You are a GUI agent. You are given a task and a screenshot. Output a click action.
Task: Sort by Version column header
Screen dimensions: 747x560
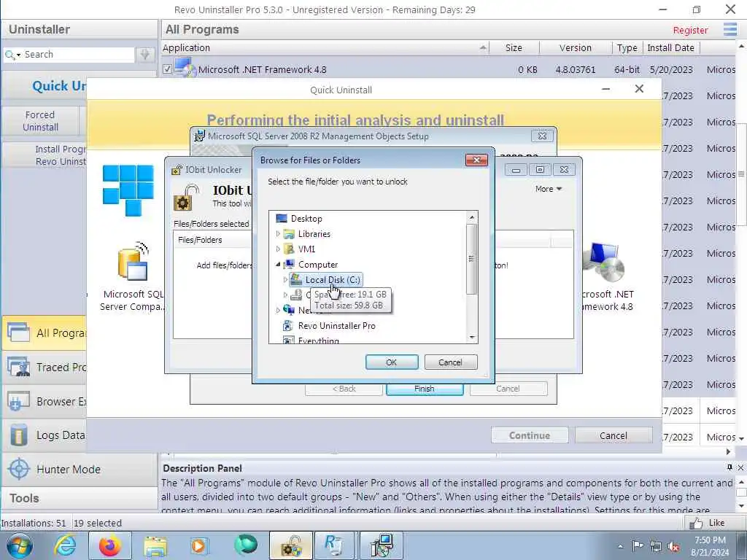[x=576, y=47]
